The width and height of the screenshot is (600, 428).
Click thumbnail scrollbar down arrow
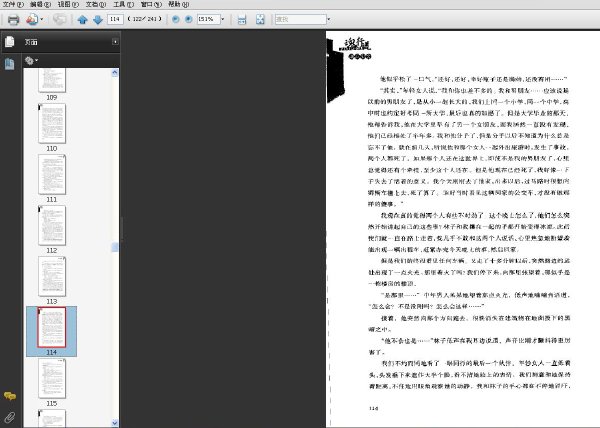(x=115, y=423)
